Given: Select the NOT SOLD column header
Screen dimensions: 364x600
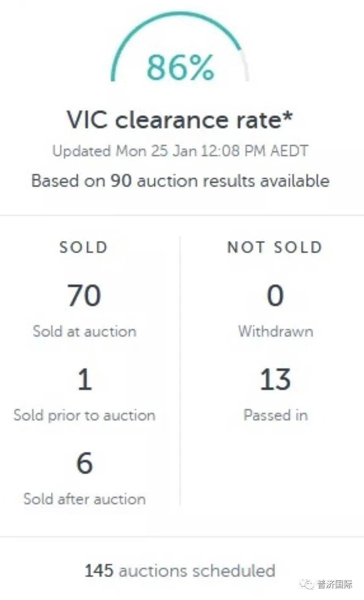Looking at the screenshot, I should pyautogui.click(x=275, y=247).
